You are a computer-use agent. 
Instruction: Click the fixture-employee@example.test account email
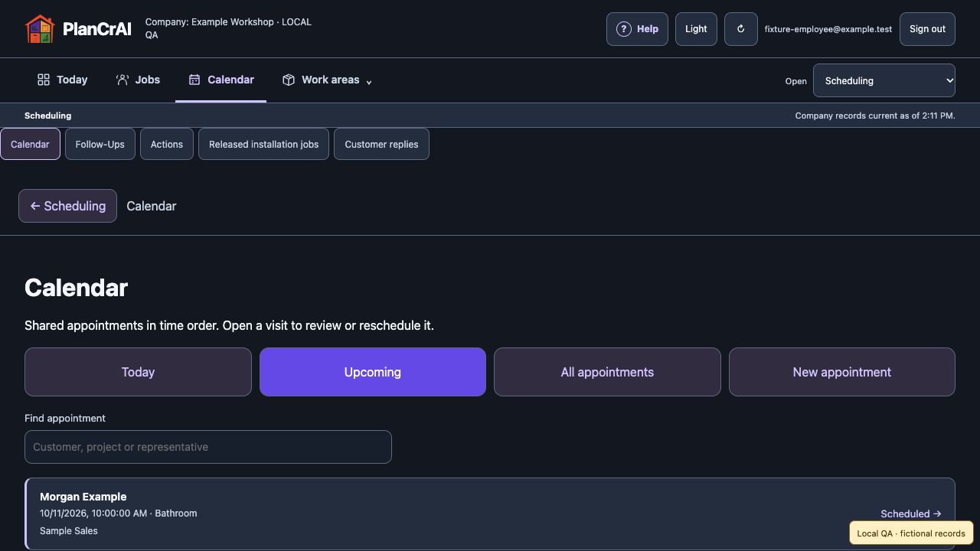coord(828,29)
